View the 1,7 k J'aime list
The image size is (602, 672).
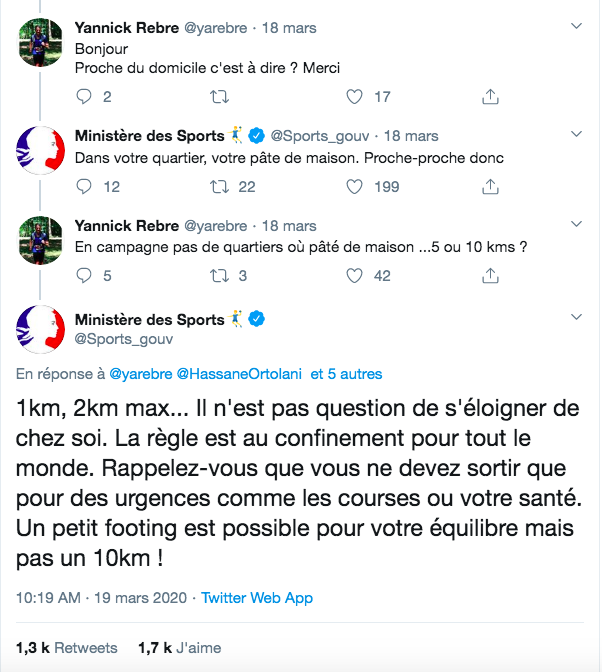(x=179, y=648)
